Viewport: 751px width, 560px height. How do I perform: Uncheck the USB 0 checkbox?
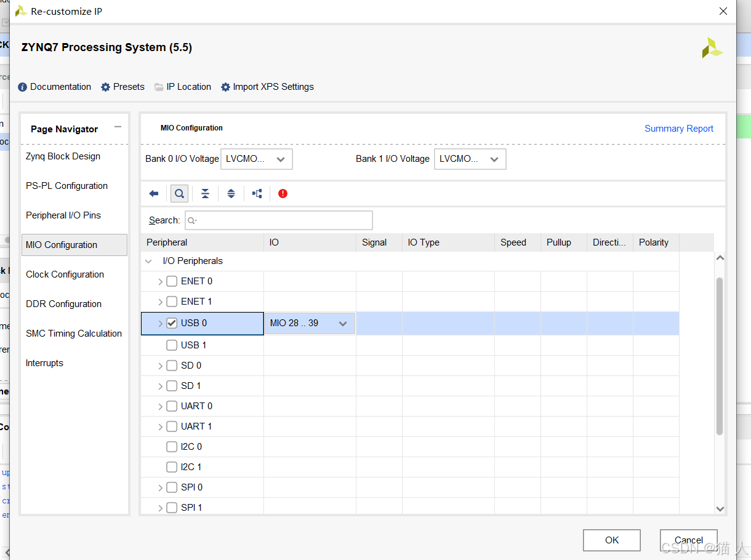click(x=172, y=323)
